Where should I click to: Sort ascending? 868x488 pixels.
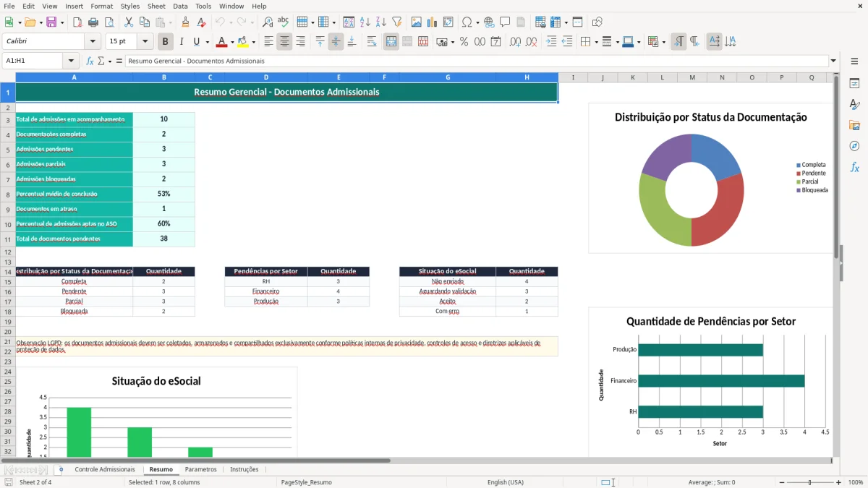point(365,22)
